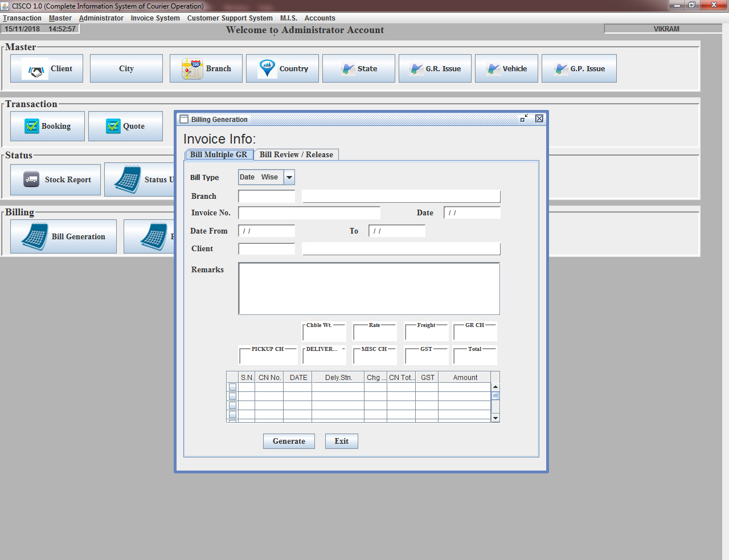Open the M.I.S. menu

288,18
